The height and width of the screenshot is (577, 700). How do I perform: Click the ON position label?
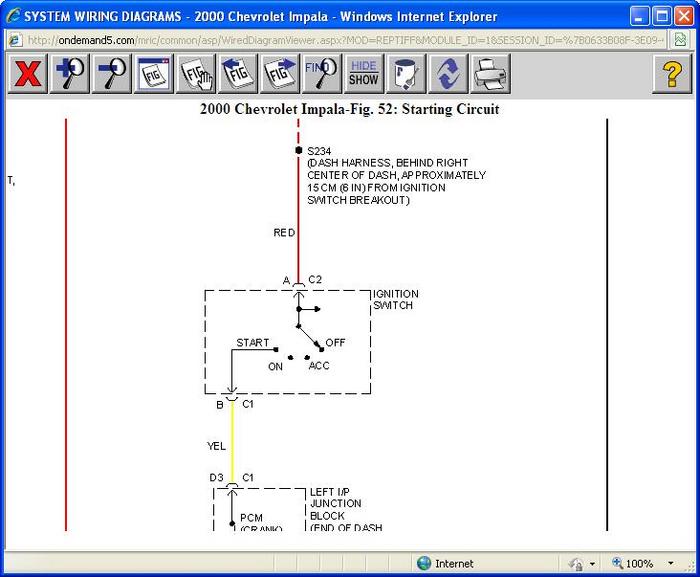(x=275, y=367)
